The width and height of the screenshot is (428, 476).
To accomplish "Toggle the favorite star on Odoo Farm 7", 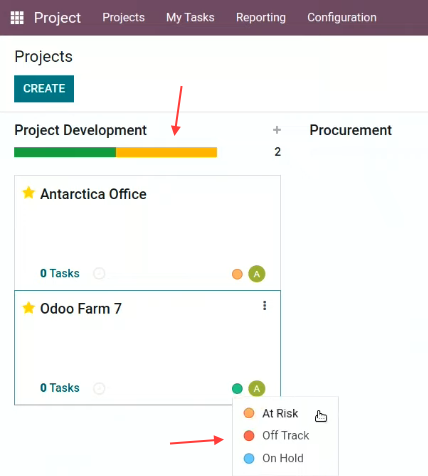I will [x=28, y=308].
